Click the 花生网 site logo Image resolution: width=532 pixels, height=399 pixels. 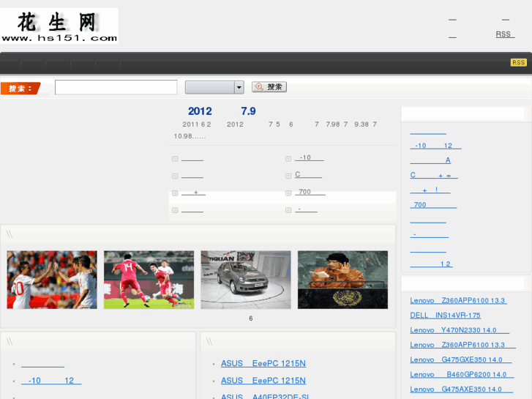click(x=59, y=26)
